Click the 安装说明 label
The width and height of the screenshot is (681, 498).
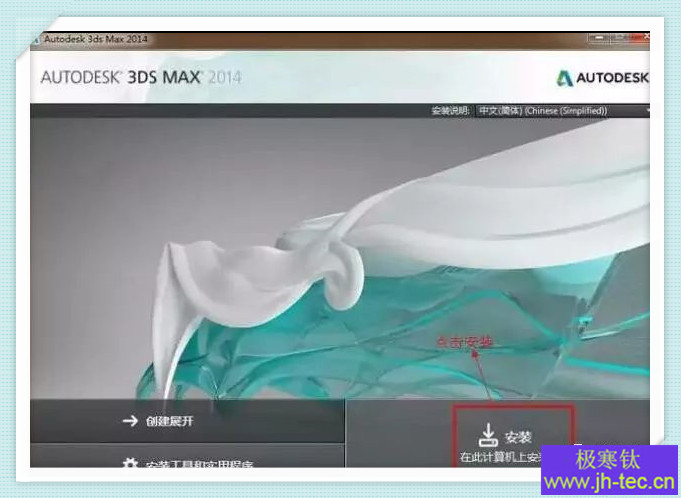tap(450, 111)
